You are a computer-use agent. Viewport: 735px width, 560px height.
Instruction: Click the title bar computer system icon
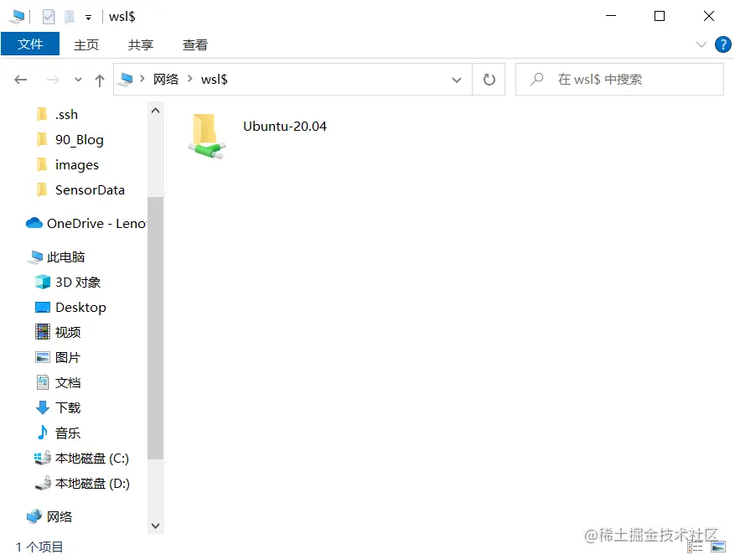point(18,17)
